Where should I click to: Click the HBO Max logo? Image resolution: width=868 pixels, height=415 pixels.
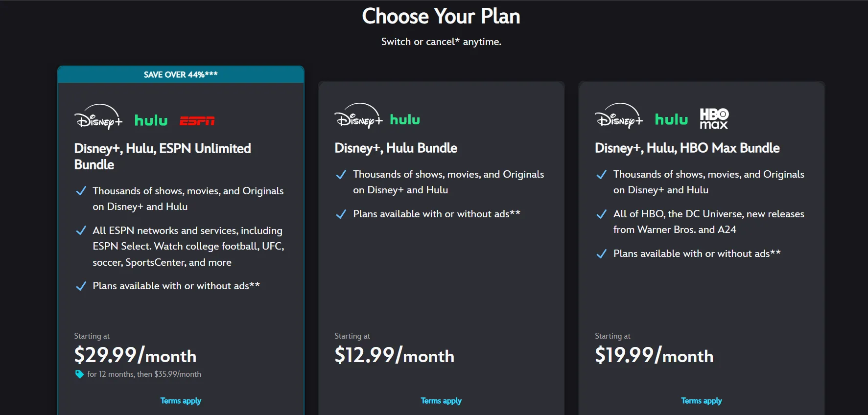pyautogui.click(x=714, y=118)
